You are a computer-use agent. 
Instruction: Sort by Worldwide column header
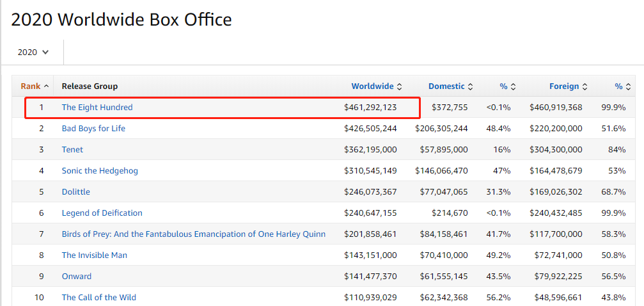[x=377, y=86]
